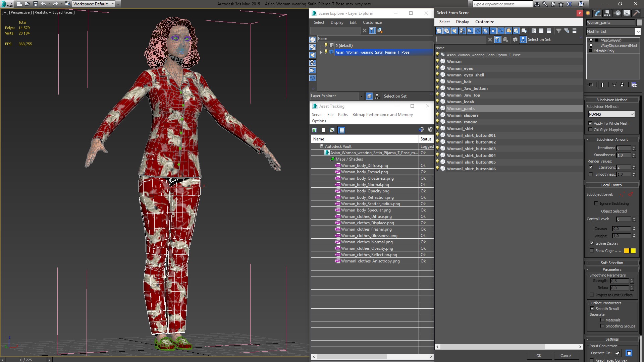Toggle visibility bulb of Woman_hair object
This screenshot has height=362, width=644.
click(437, 81)
